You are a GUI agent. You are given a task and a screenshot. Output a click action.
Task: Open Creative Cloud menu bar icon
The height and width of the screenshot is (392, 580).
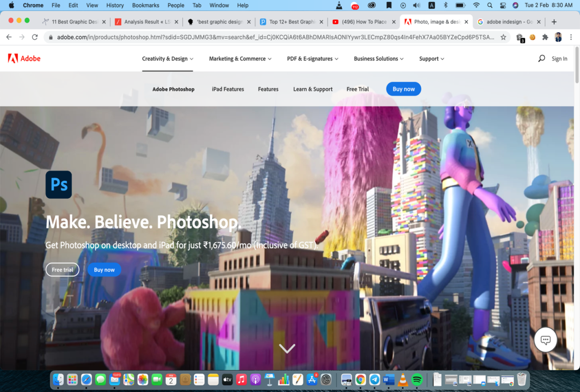click(371, 5)
